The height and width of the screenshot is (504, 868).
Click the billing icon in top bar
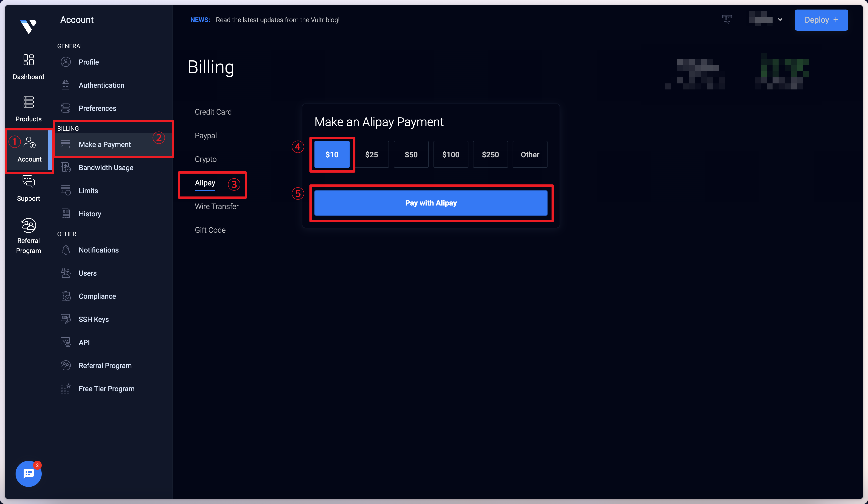click(x=727, y=20)
